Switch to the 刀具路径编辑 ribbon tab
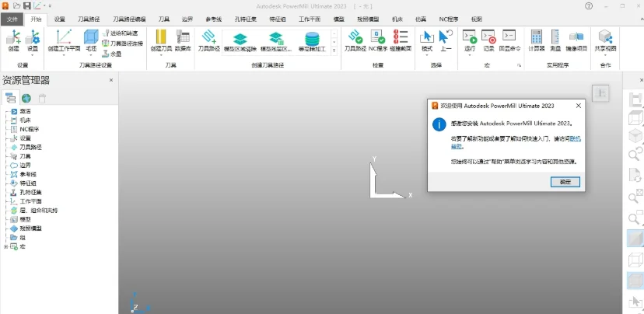The image size is (644, 314). coord(129,19)
